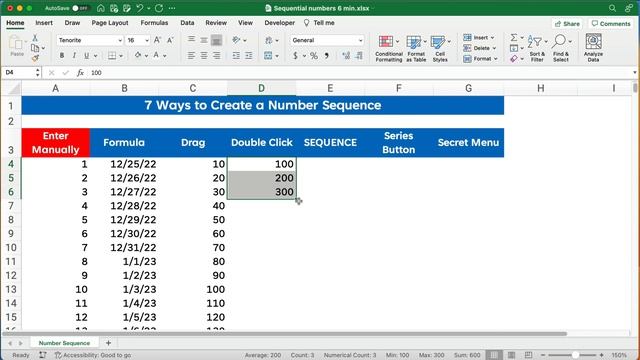Open the font name Tenorite dropdown
The width and height of the screenshot is (640, 360).
pos(120,40)
